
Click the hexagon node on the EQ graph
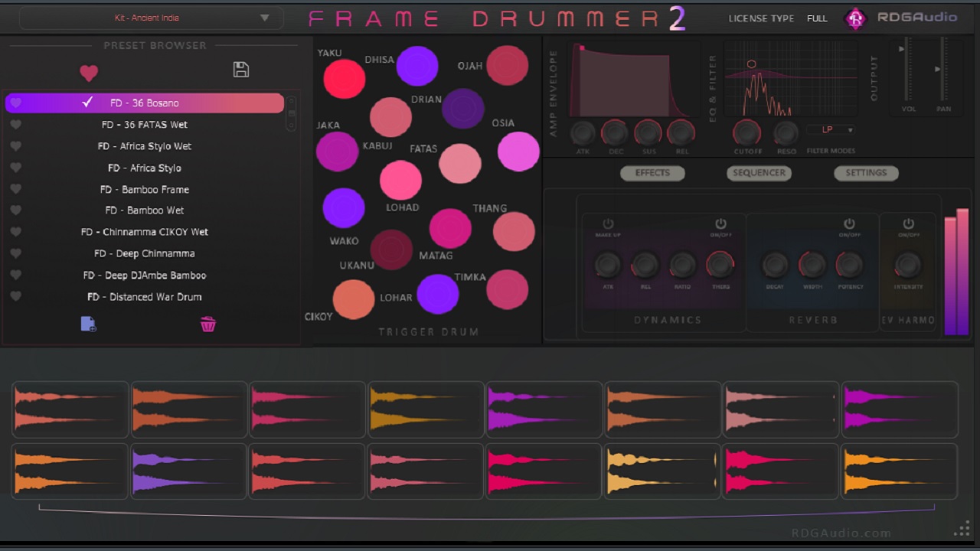point(752,64)
